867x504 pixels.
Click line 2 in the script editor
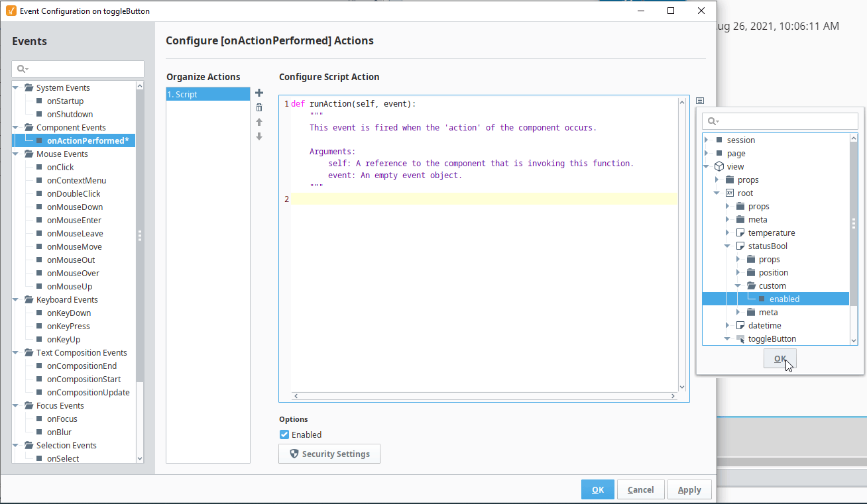coord(484,199)
